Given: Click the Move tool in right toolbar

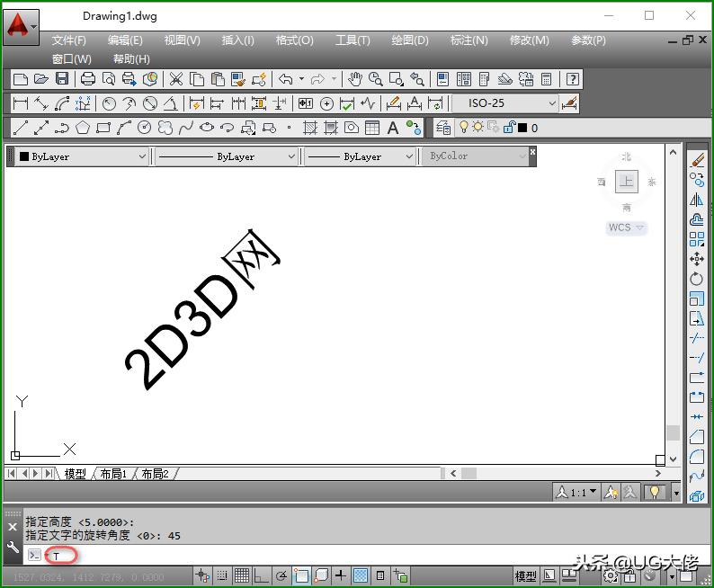Looking at the screenshot, I should point(697,260).
